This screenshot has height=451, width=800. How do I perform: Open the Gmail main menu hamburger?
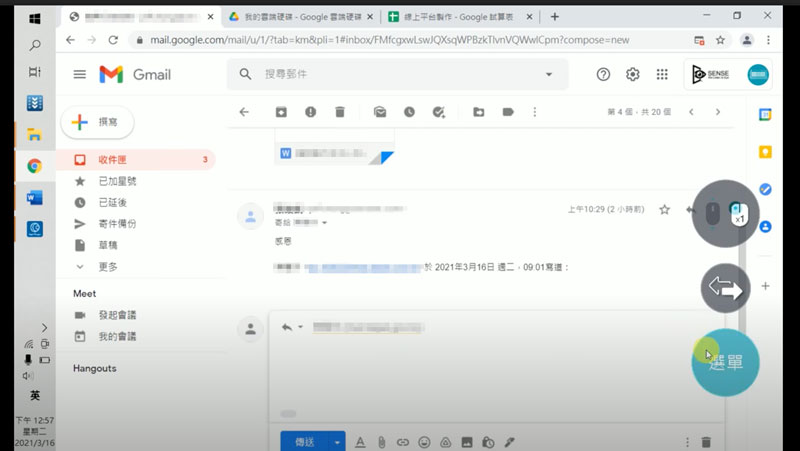pyautogui.click(x=80, y=74)
